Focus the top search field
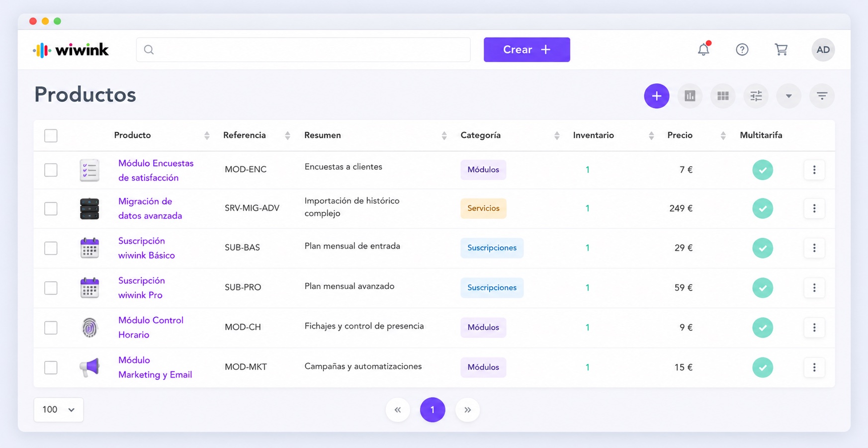 (303, 50)
